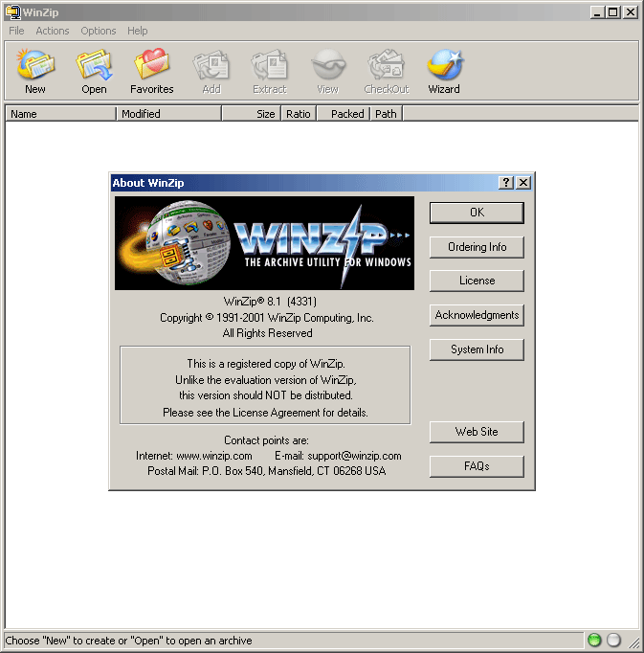This screenshot has width=644, height=653.
Task: Launch the WinZip Wizard icon
Action: pos(445,64)
